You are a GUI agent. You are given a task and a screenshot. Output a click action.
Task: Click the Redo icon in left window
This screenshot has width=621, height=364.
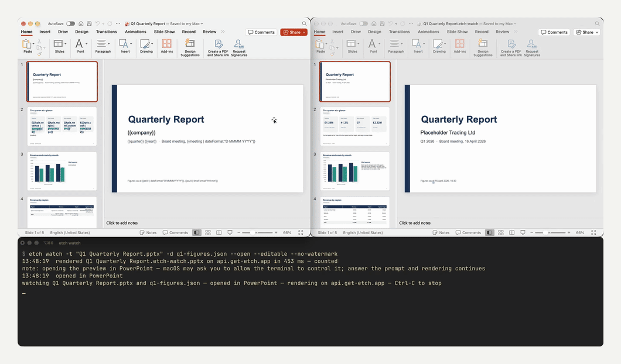coord(110,24)
